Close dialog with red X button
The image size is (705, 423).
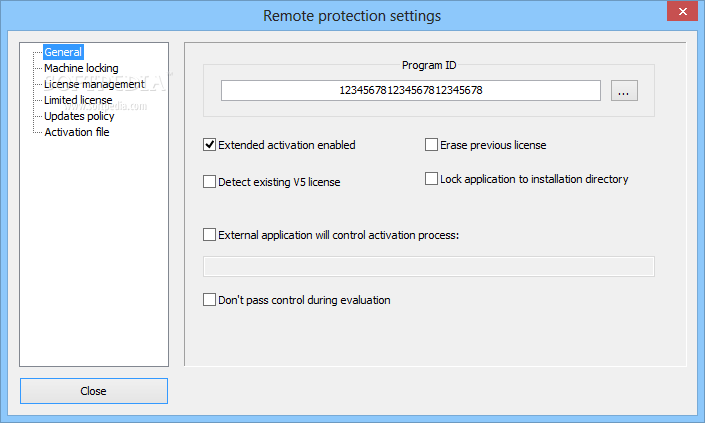click(x=683, y=11)
